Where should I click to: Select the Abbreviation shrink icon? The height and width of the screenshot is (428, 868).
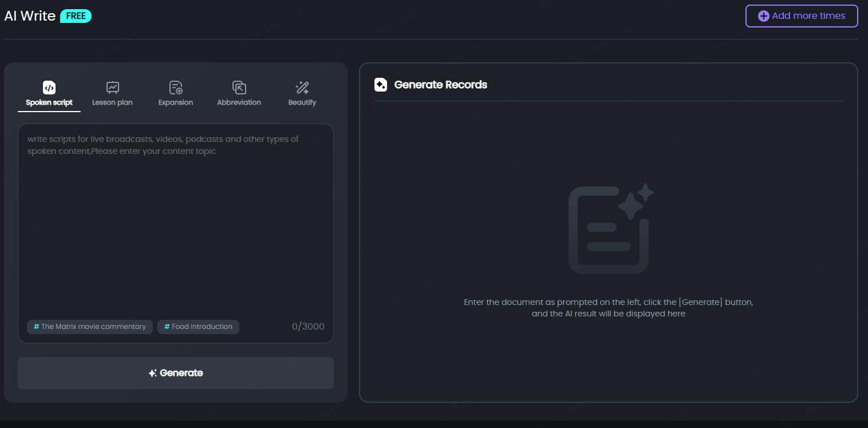[239, 88]
